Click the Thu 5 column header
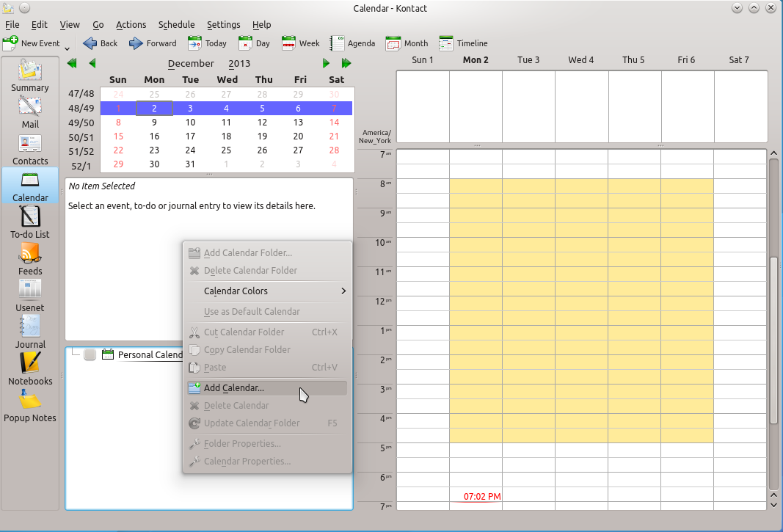 [633, 60]
